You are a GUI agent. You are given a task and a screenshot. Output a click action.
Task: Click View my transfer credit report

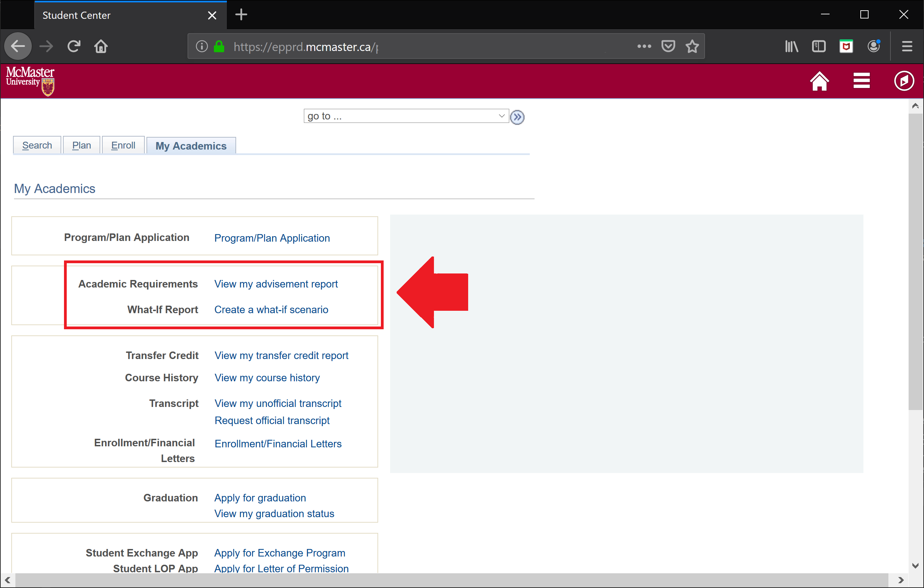[282, 355]
